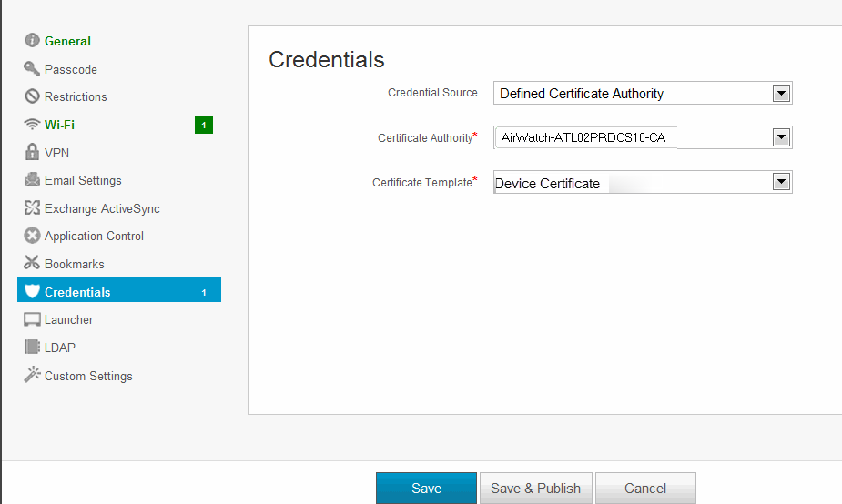Click the Bookmarks scissors icon
842x504 pixels.
[32, 264]
